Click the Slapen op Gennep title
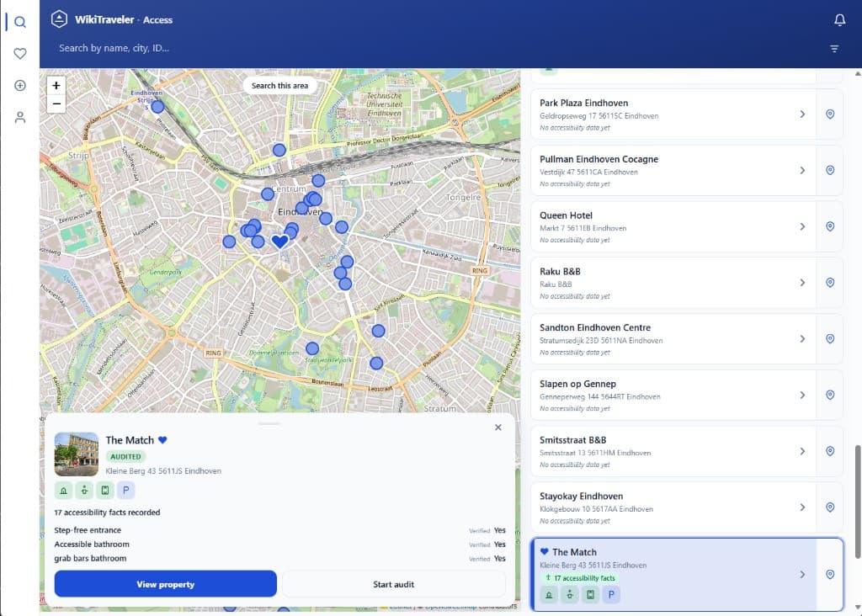862x616 pixels. tap(577, 384)
